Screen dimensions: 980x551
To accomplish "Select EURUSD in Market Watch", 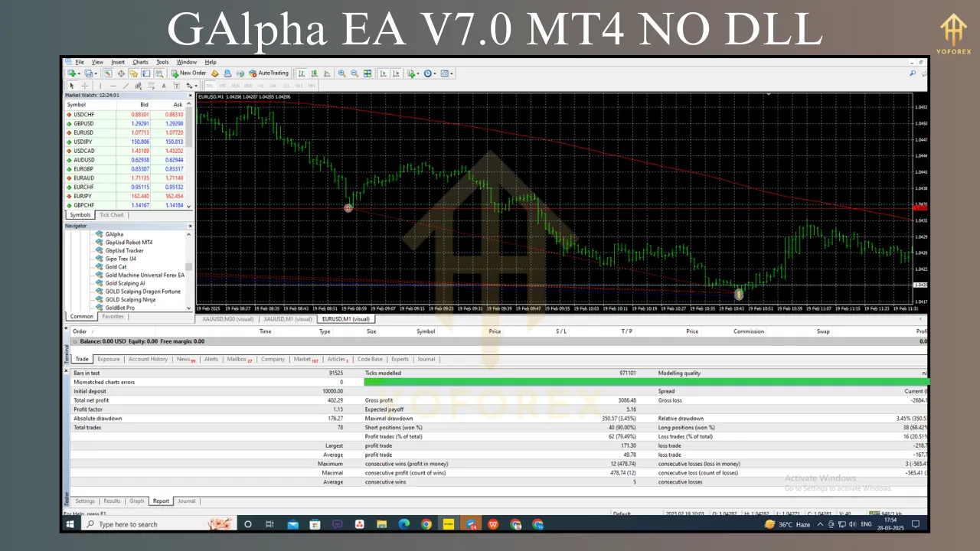I will tap(126, 132).
